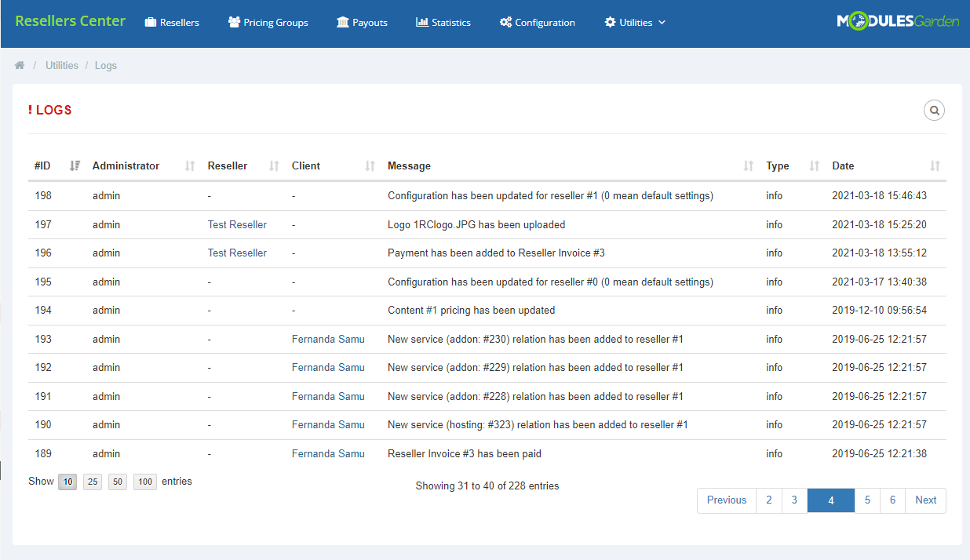Open the Pricing Groups menu item
970x560 pixels.
[x=268, y=23]
